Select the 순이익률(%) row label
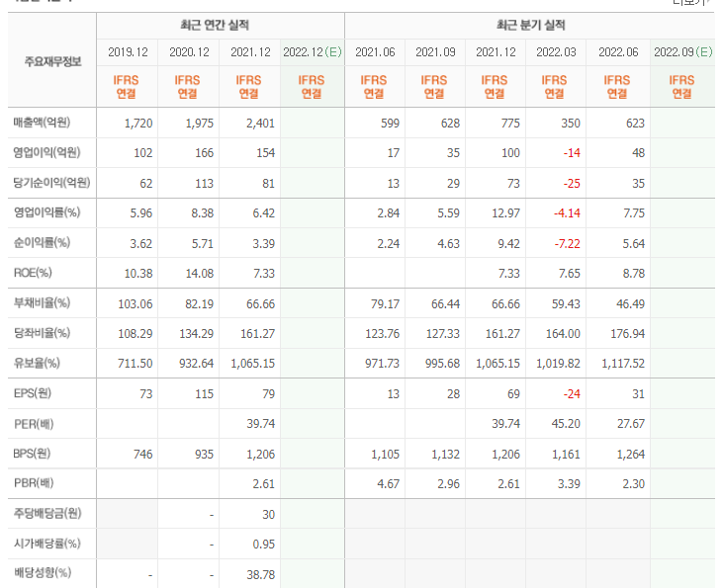Image resolution: width=723 pixels, height=588 pixels. tap(42, 243)
